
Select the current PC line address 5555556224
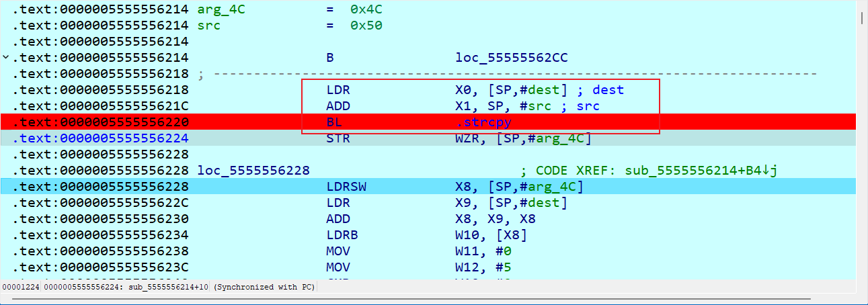coord(101,138)
